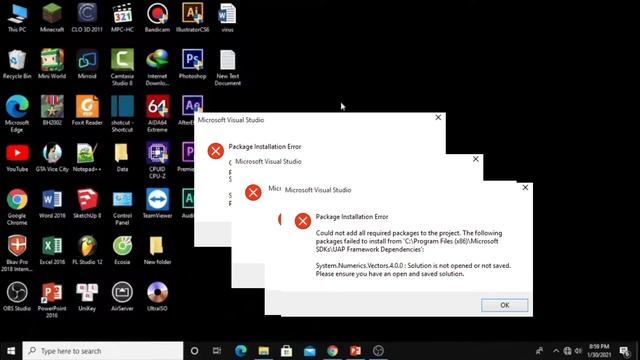Select the BH2002 game icon
The width and height of the screenshot is (640, 360).
tap(52, 111)
